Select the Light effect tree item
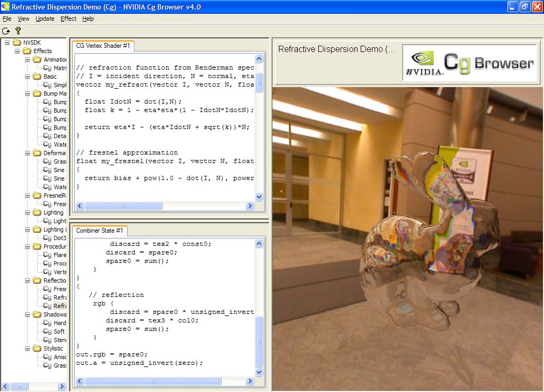544x392 pixels. pyautogui.click(x=59, y=221)
